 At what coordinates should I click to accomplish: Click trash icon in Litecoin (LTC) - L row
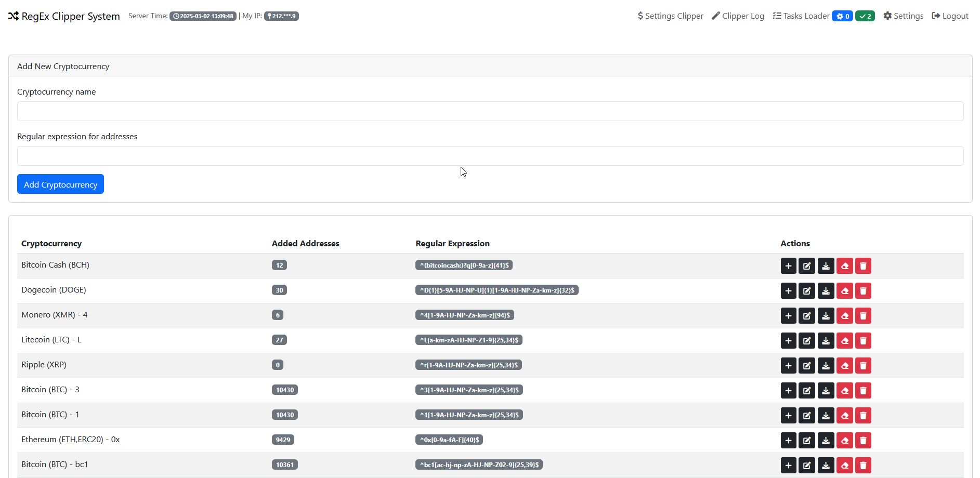pyautogui.click(x=863, y=341)
